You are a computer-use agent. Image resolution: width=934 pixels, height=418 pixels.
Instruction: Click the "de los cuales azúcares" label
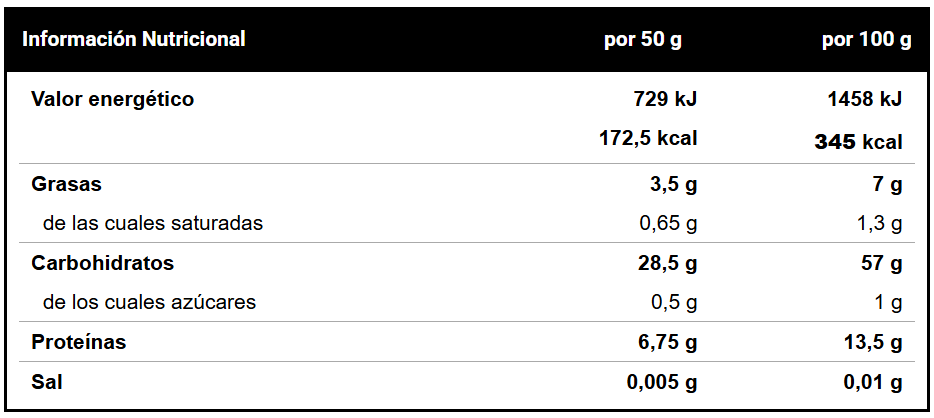(x=149, y=302)
